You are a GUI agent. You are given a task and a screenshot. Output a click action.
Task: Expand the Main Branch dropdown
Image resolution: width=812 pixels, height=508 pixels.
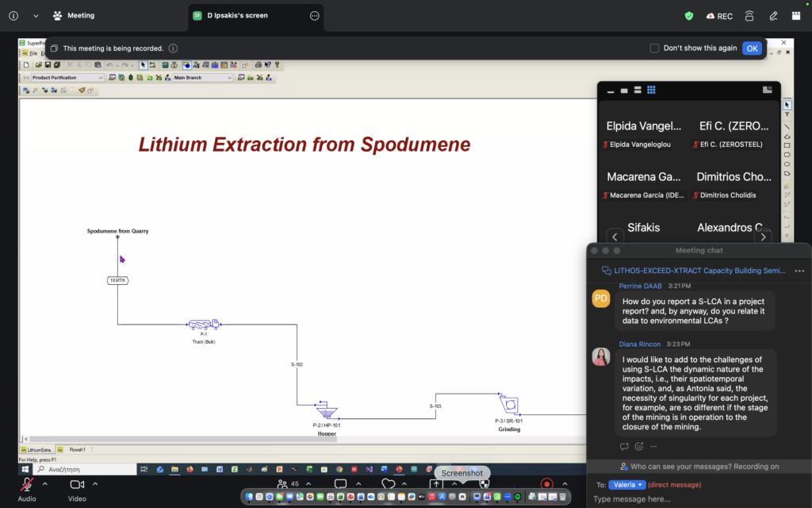point(202,78)
